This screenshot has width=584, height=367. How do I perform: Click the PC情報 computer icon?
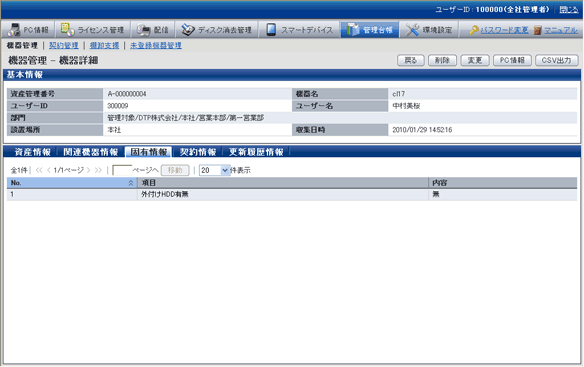15,30
